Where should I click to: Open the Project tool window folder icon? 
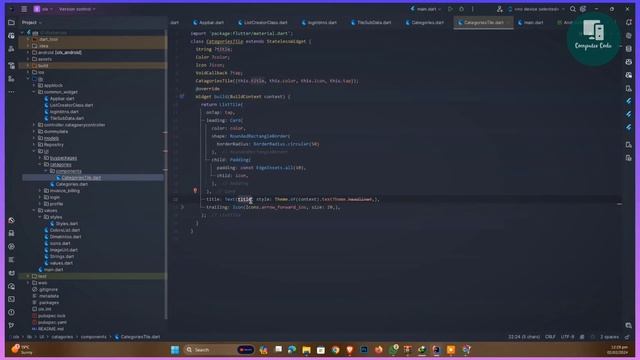[11, 22]
